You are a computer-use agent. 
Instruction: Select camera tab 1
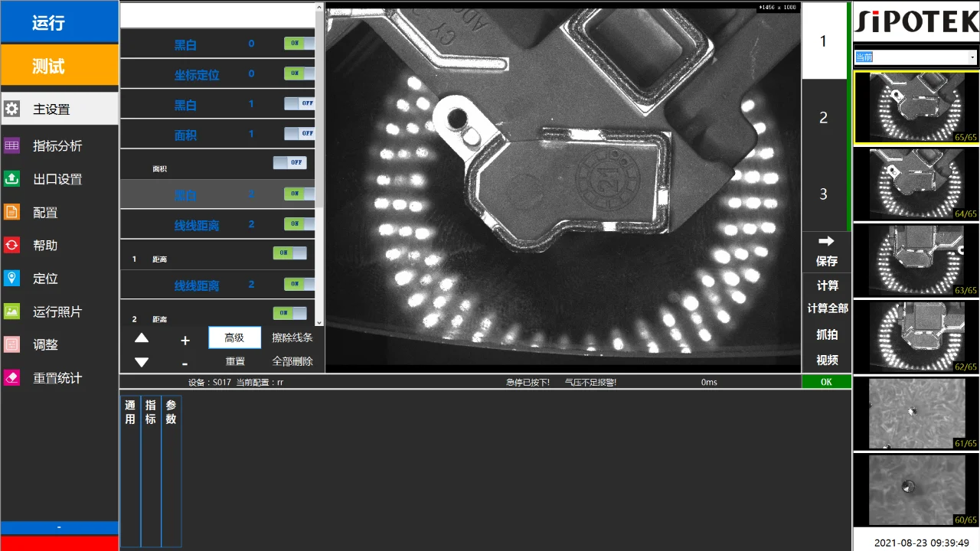click(824, 41)
